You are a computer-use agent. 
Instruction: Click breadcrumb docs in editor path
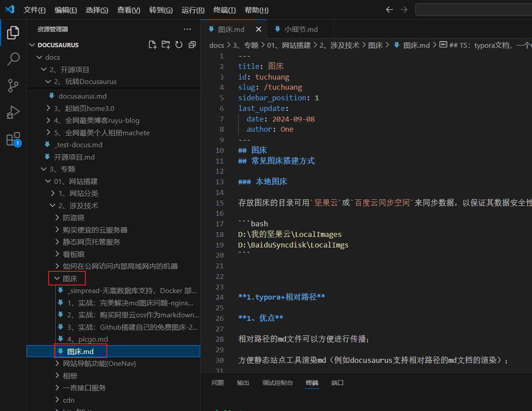point(217,45)
